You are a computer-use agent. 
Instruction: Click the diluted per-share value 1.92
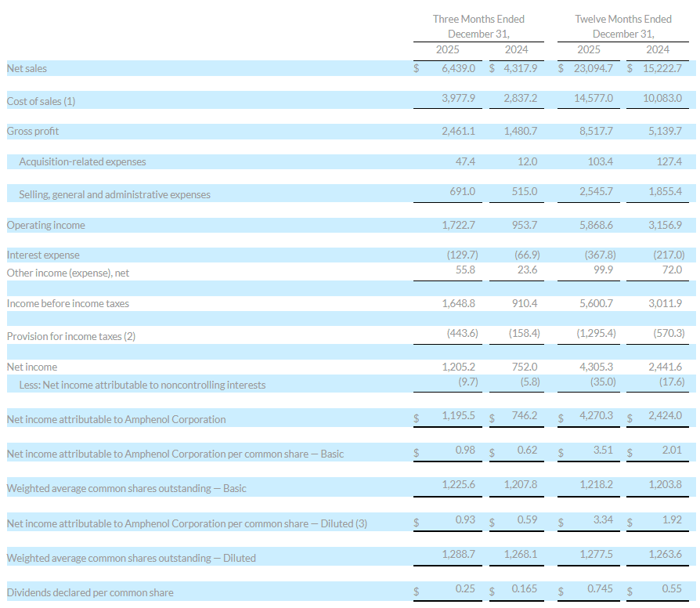(671, 519)
